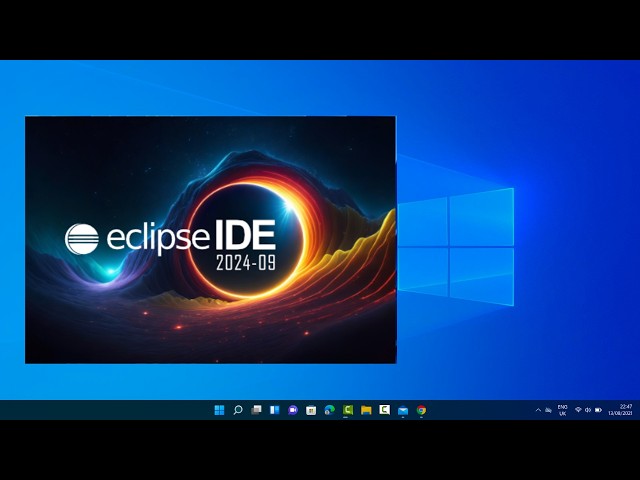Screen dimensions: 640x480
Task: Click the OneDrive cloud tray icon
Action: [549, 410]
